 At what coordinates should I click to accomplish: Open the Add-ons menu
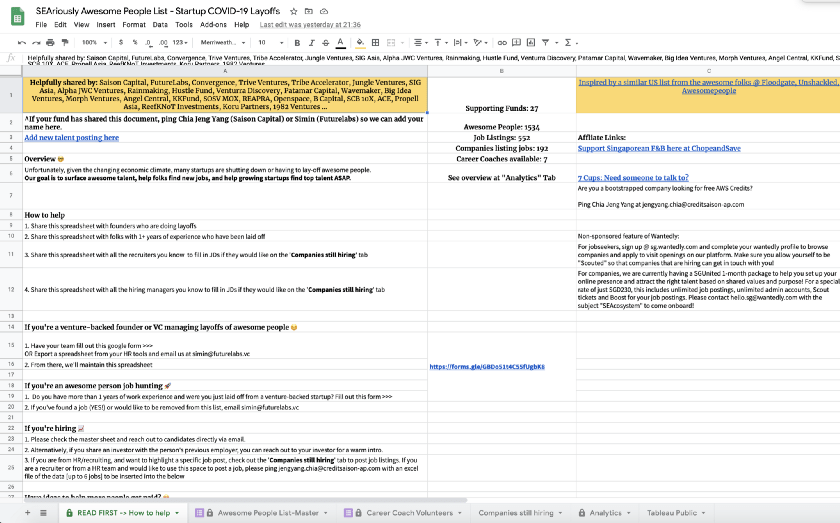[x=213, y=25]
